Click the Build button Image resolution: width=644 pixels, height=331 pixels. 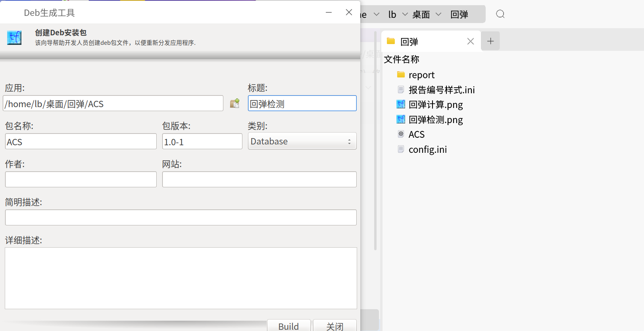click(288, 325)
